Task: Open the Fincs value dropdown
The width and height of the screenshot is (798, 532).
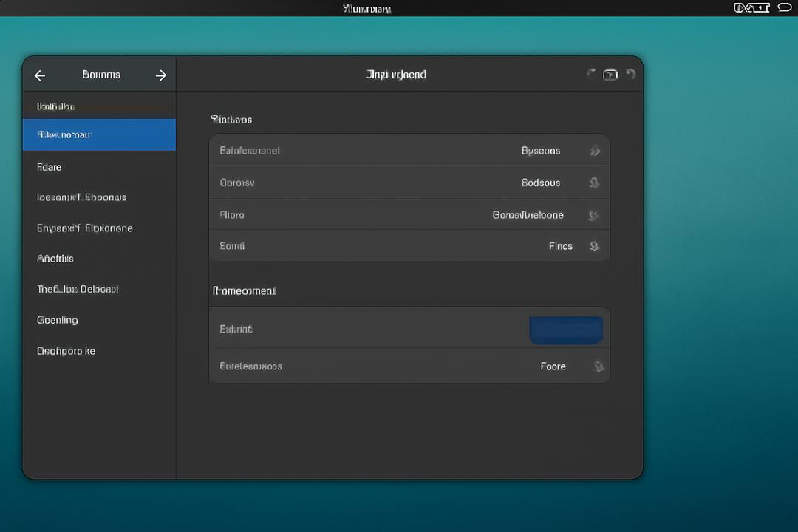Action: tap(560, 246)
